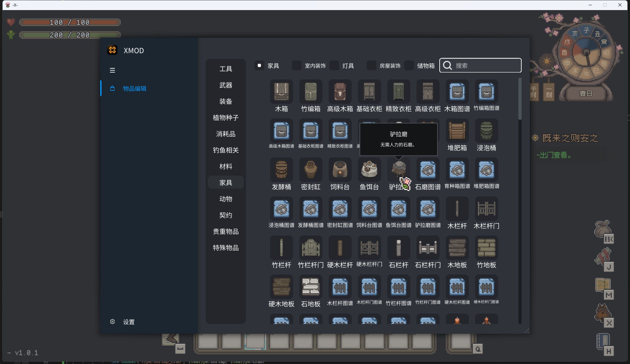Select the 堆肥箱 compost box item
The width and height of the screenshot is (630, 364).
coord(457,130)
